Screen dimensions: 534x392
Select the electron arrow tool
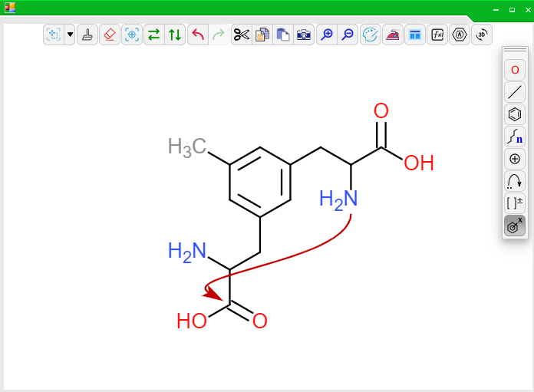[515, 181]
